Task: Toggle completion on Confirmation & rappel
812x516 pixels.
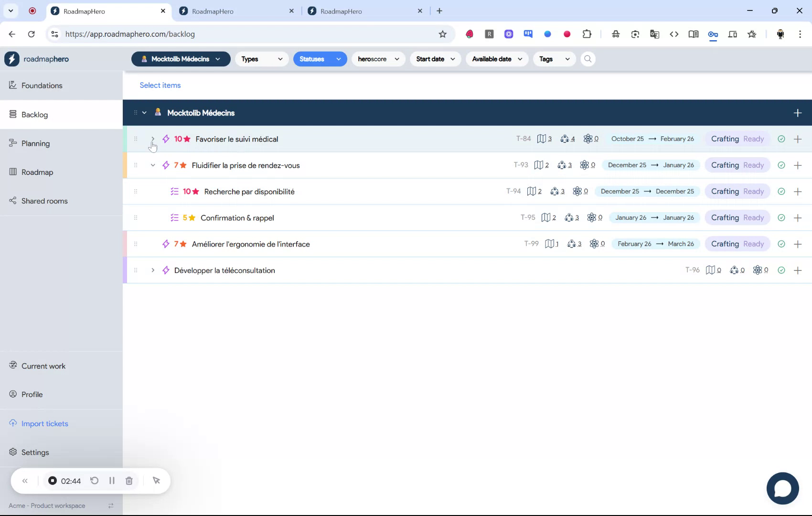Action: coord(781,217)
